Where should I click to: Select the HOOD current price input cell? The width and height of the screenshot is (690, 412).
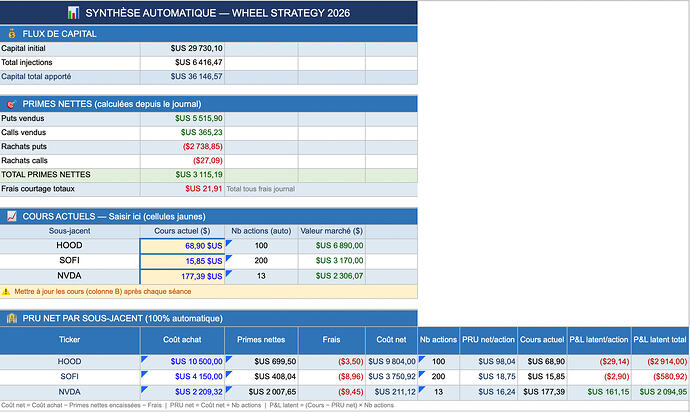click(182, 246)
